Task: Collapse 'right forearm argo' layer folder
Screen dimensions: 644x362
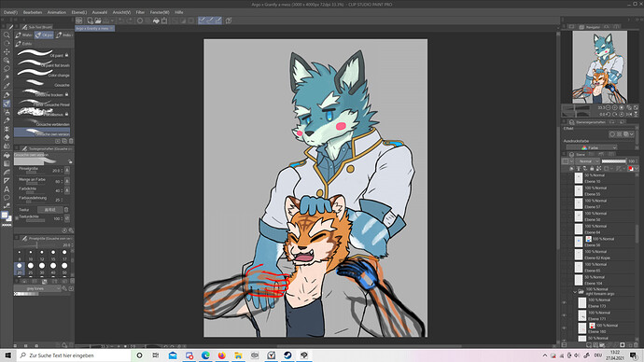Action: 575,292
